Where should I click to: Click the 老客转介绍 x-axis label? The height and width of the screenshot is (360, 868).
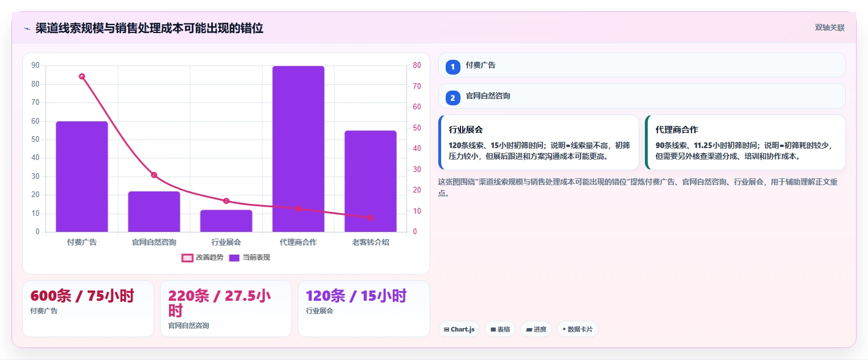[x=371, y=242]
